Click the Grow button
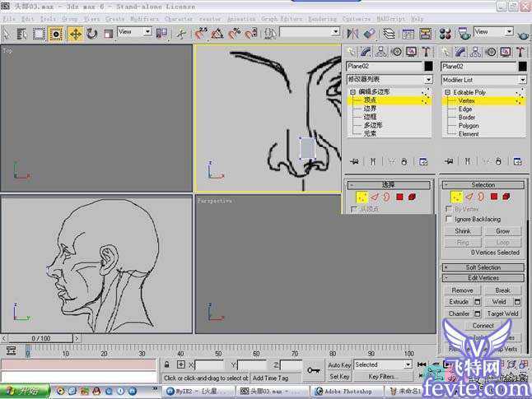 pos(503,231)
